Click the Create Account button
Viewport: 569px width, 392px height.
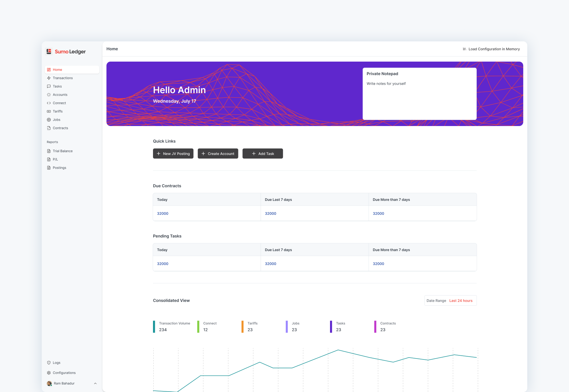click(218, 154)
